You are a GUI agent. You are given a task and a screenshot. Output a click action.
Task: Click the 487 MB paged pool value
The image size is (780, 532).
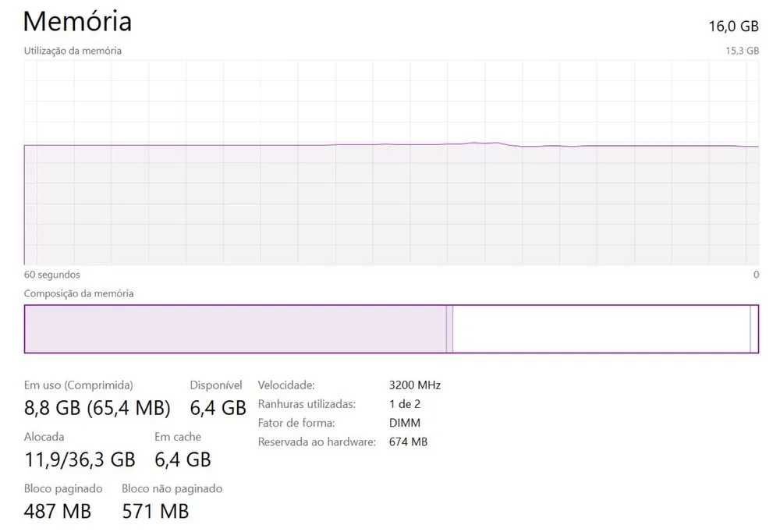click(x=58, y=511)
